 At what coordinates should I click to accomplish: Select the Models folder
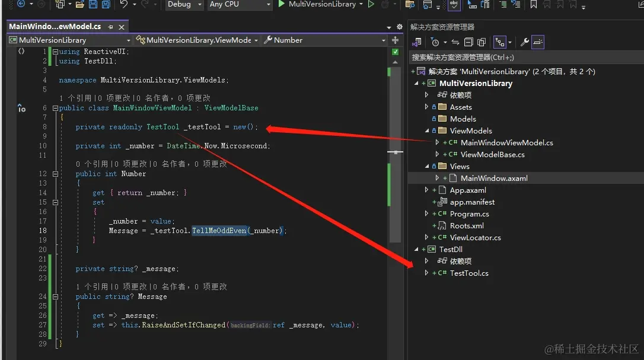(463, 119)
